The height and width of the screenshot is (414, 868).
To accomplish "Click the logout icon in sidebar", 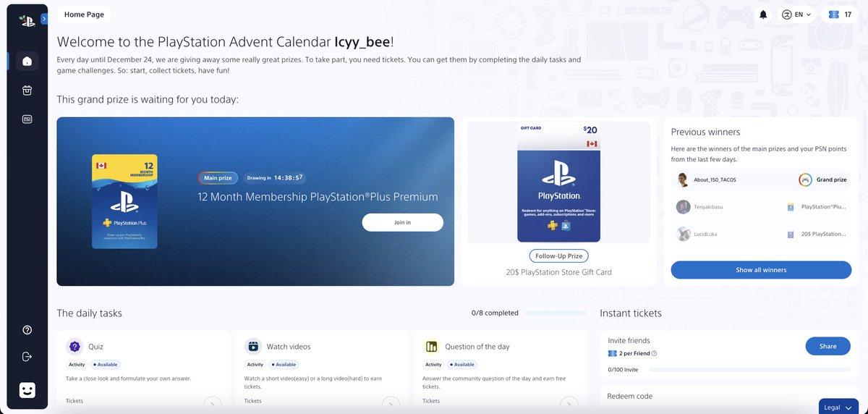I will click(x=27, y=357).
